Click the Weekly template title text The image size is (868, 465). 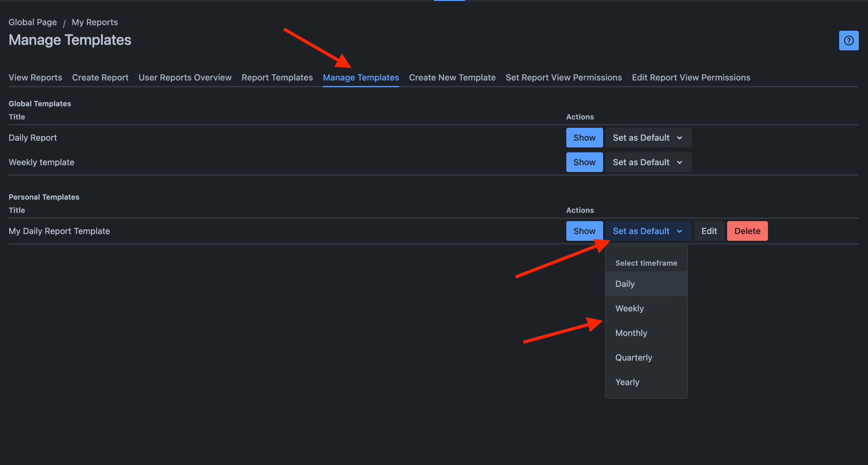41,162
